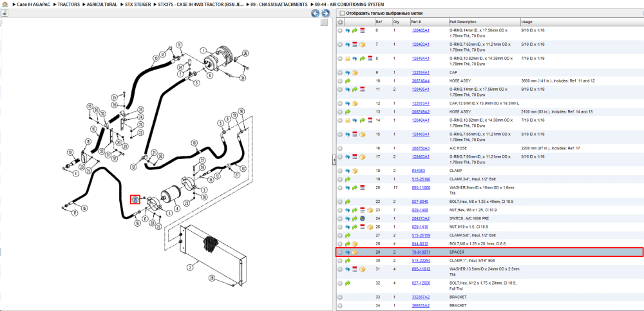This screenshot has width=644, height=311.
Task: Open globe icon on Ref 24 SWITCH row
Action: [362, 218]
